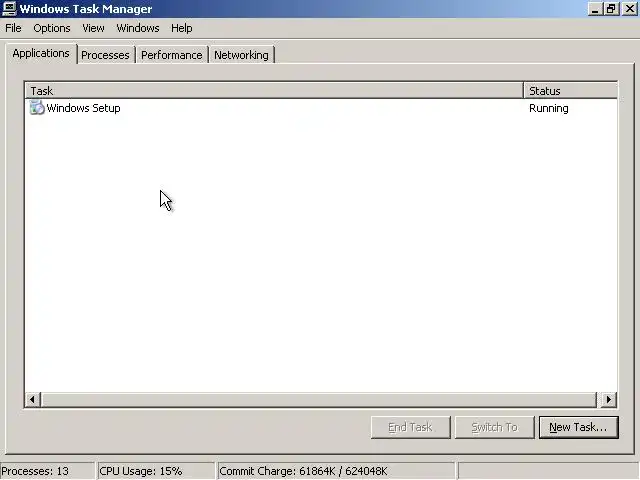Click the Switch To button
The width and height of the screenshot is (640, 480).
tap(495, 427)
